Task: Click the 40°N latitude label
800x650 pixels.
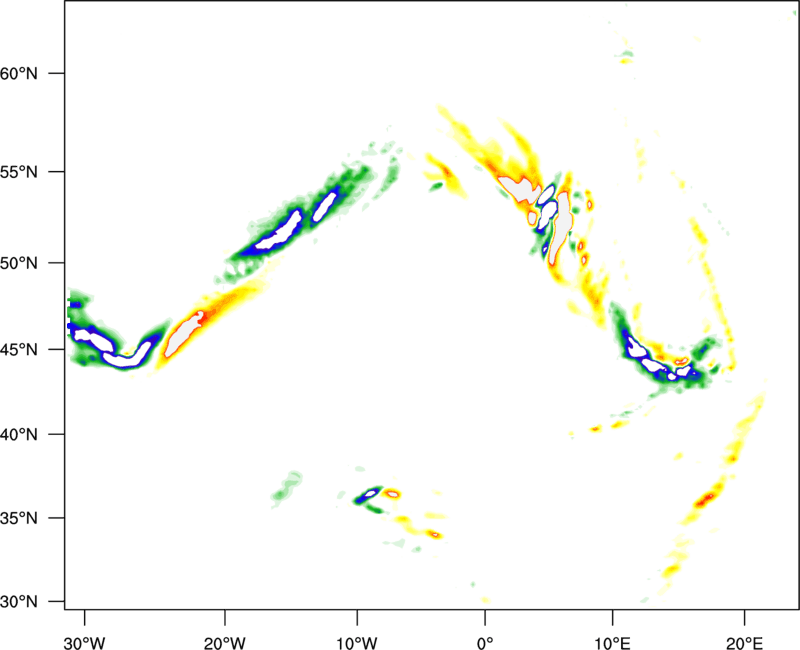Action: [19, 435]
